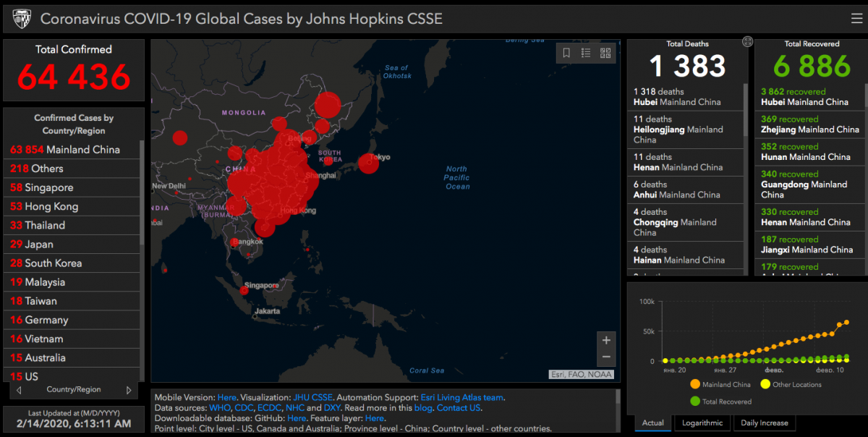
Task: Select Germany in country list
Action: (72, 320)
